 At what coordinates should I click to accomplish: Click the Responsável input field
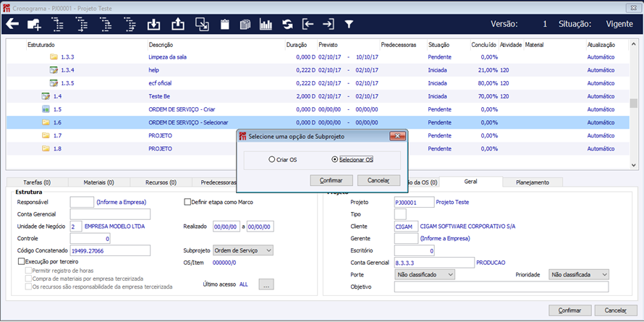82,202
